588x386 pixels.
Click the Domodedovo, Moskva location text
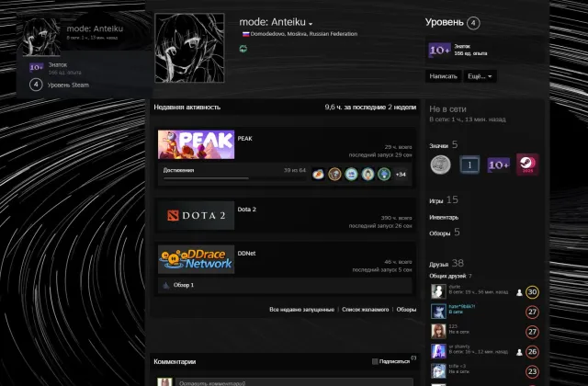pyautogui.click(x=304, y=34)
